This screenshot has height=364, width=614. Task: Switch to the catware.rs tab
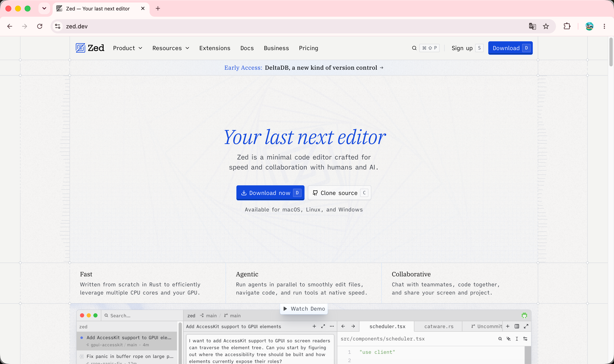coord(439,326)
